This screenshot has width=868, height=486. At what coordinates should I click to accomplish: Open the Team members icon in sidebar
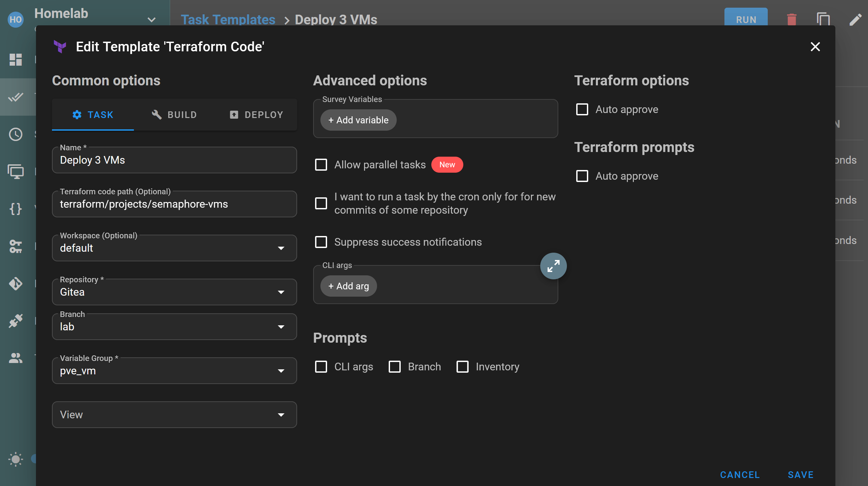coord(16,358)
